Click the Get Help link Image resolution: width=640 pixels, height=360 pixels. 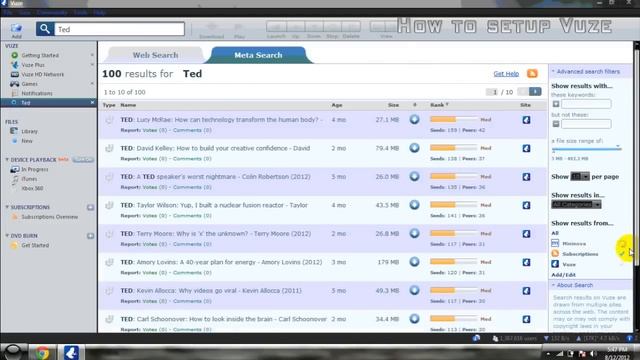tap(506, 74)
